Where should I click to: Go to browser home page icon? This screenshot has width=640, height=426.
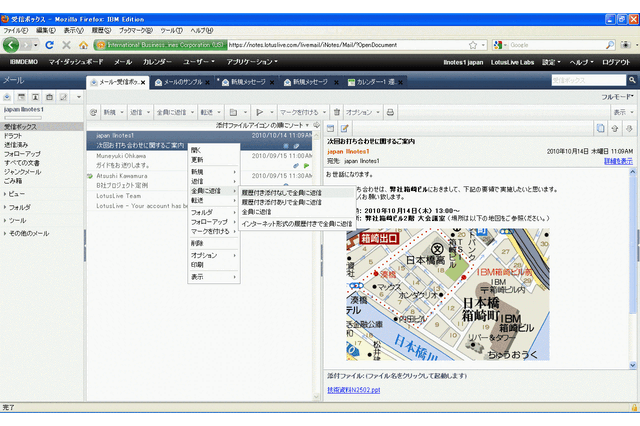83,45
